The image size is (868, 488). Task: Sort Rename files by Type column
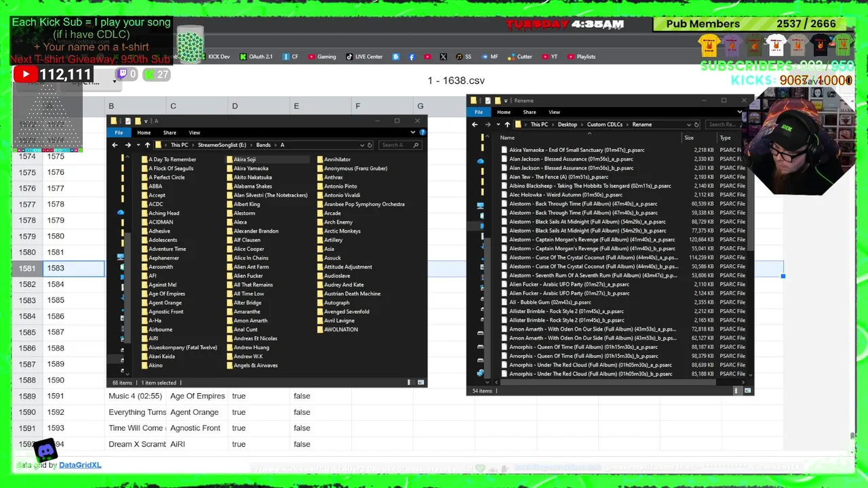click(x=726, y=138)
